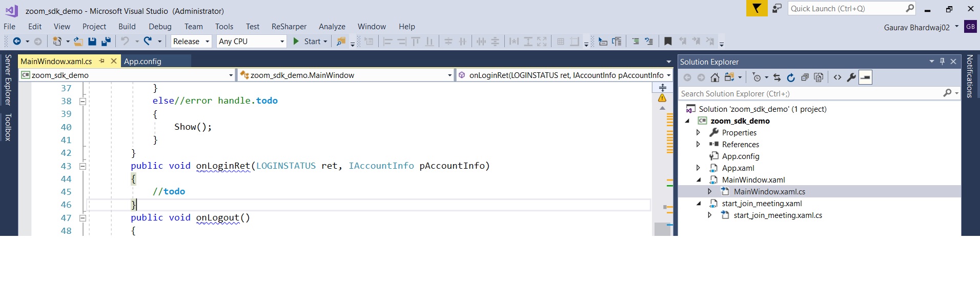Viewport: 980px width, 300px height.
Task: Click the editor vertical scrollbar thumb
Action: 662,229
